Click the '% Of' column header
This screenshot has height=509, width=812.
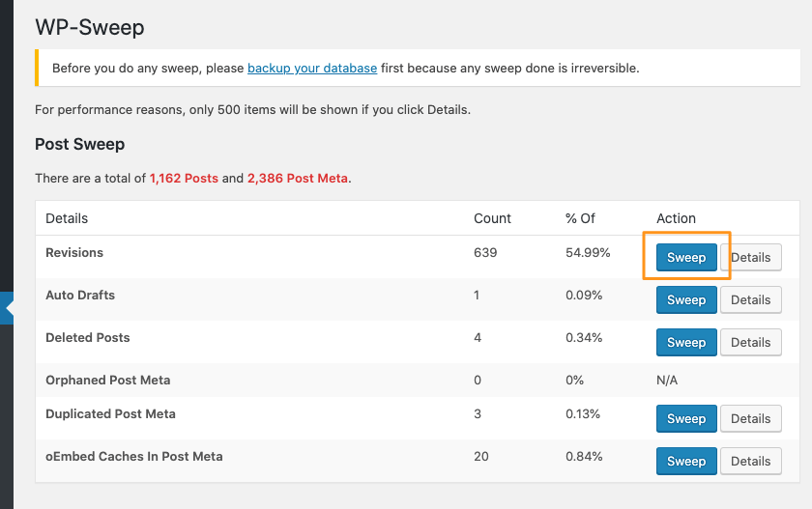(x=581, y=218)
